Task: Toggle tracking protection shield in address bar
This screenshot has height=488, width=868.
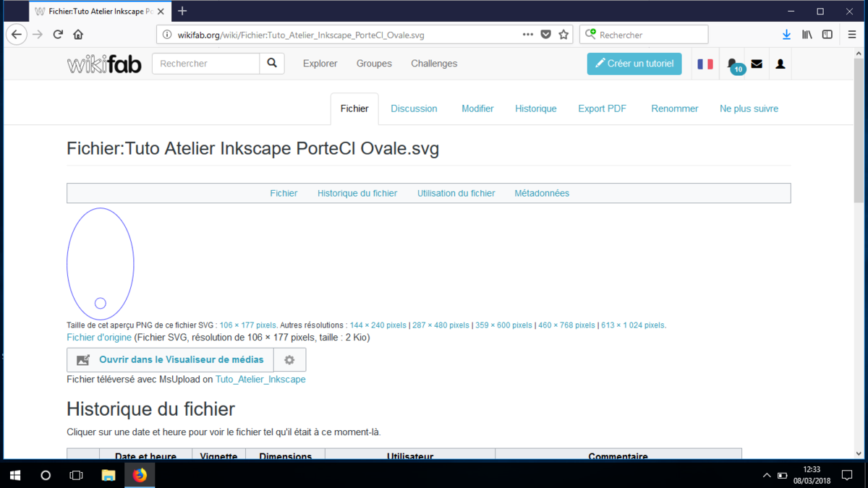Action: 545,34
